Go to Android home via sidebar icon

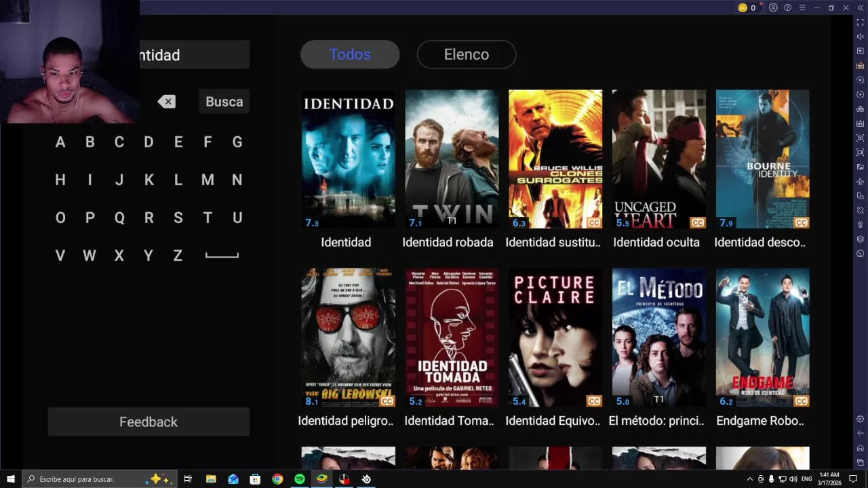(x=860, y=448)
